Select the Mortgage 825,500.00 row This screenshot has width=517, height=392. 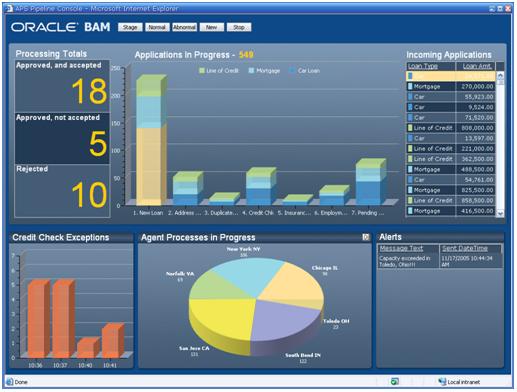450,190
